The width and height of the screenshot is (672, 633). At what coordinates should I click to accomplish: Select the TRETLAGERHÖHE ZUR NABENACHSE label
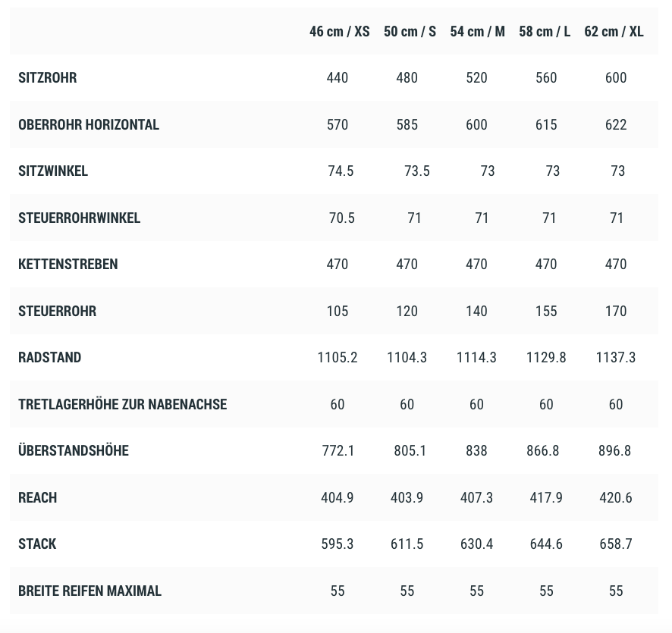(123, 405)
